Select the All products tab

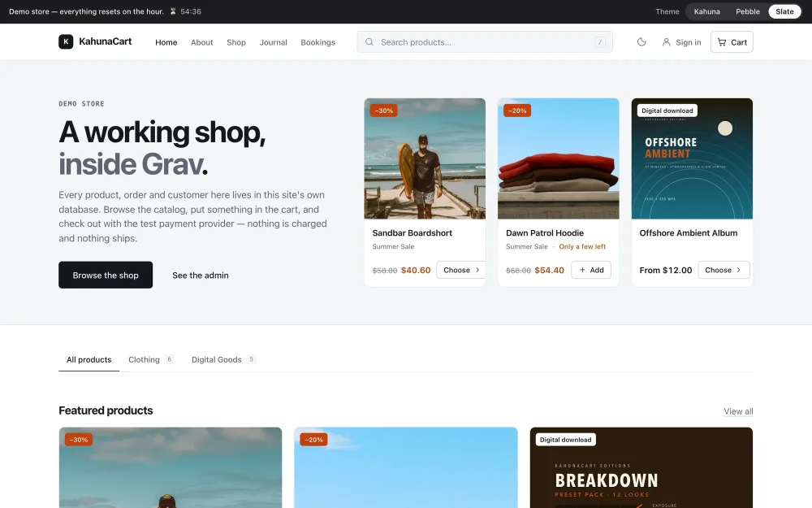[89, 360]
